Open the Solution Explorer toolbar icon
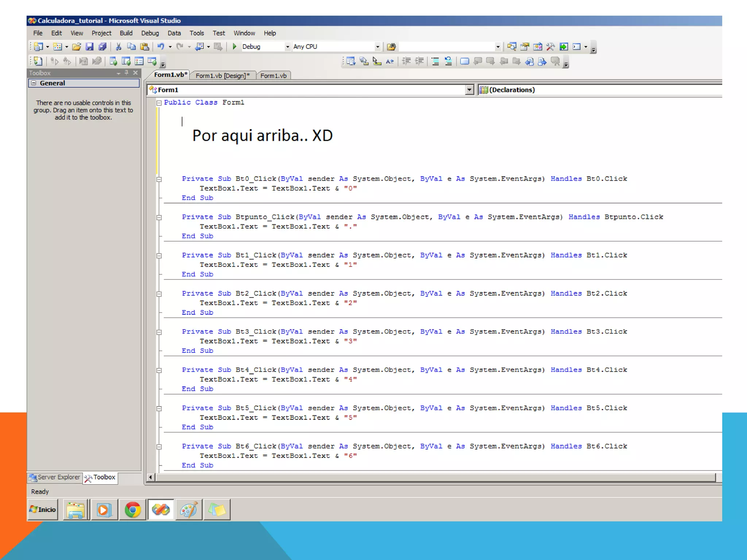 512,47
